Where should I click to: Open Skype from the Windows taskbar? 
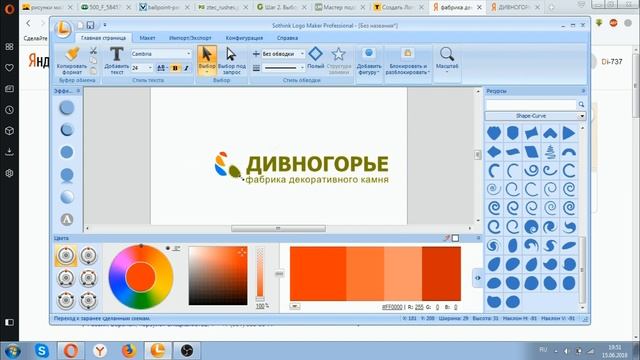pos(42,351)
